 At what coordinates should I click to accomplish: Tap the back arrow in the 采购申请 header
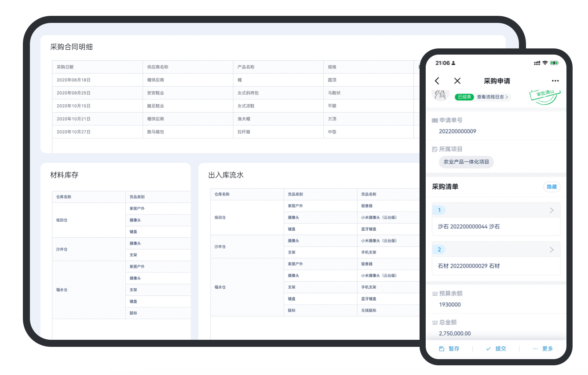437,81
